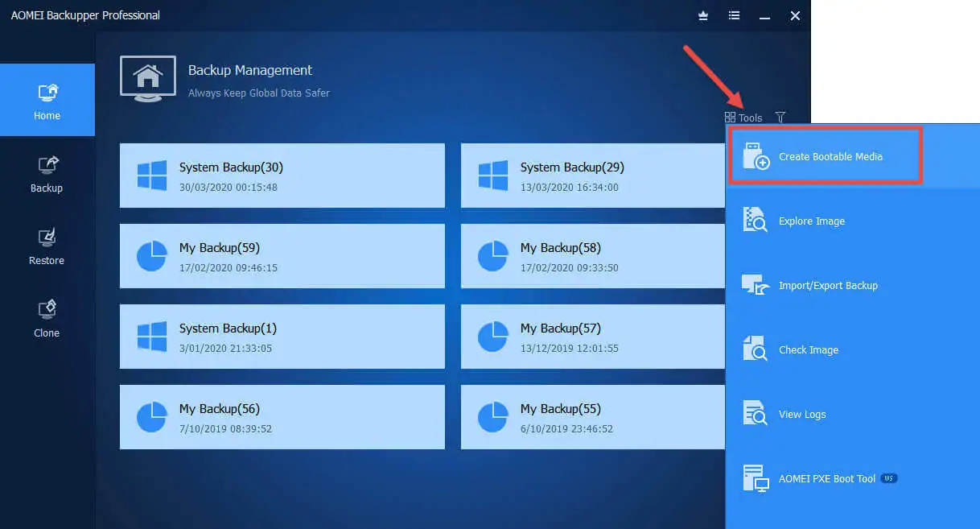980x529 pixels.
Task: Click the Check Image document icon
Action: [x=756, y=349]
